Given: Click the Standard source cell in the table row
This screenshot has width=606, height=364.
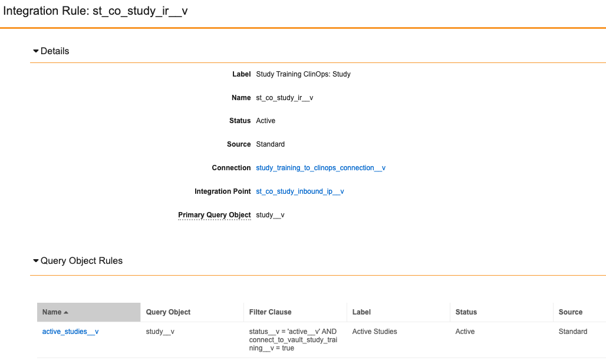Looking at the screenshot, I should (x=572, y=332).
